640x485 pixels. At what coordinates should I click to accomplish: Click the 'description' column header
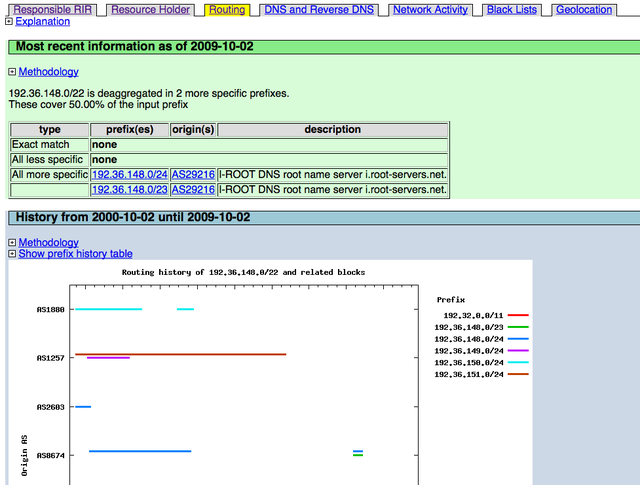coord(333,130)
